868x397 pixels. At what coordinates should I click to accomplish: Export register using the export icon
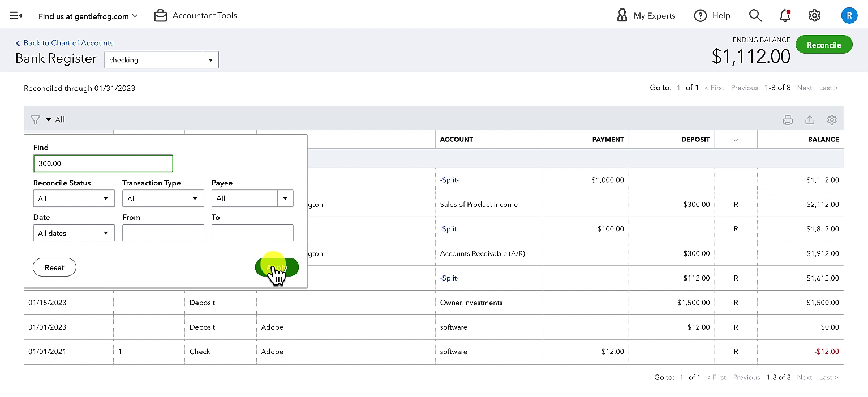click(x=810, y=120)
